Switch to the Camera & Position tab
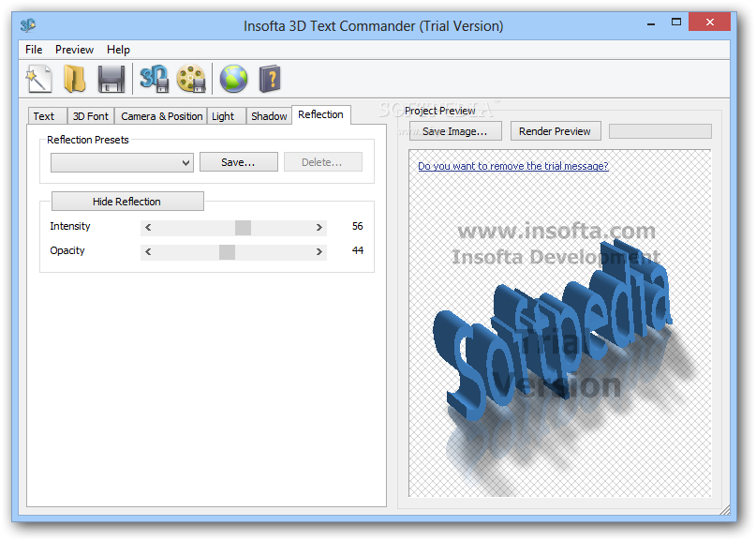The image size is (756, 541). click(161, 116)
